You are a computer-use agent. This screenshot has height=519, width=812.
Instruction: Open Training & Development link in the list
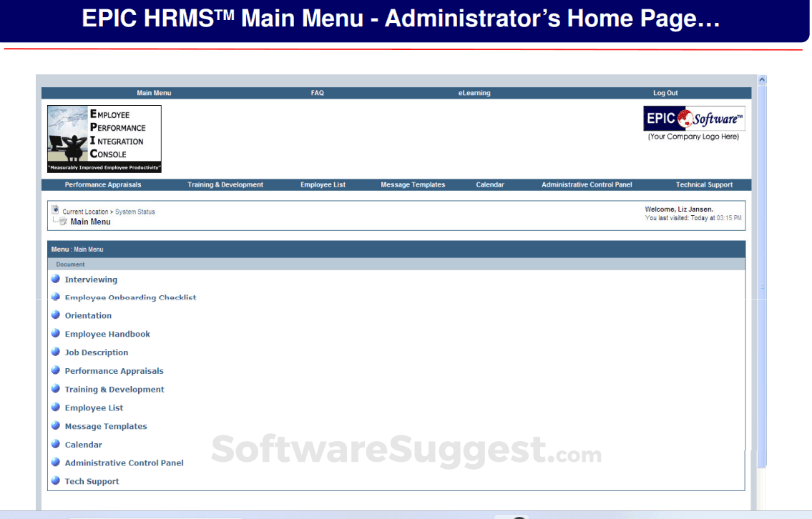coord(114,390)
